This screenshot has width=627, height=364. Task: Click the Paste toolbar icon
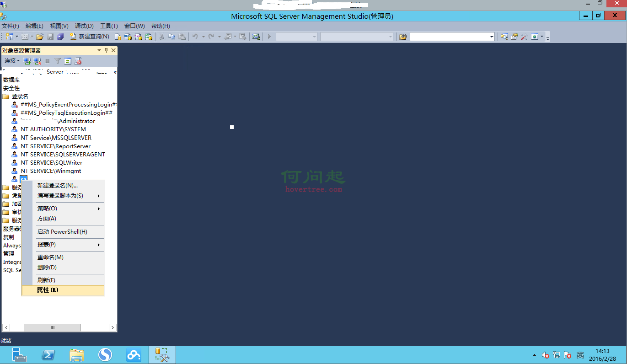pyautogui.click(x=182, y=37)
